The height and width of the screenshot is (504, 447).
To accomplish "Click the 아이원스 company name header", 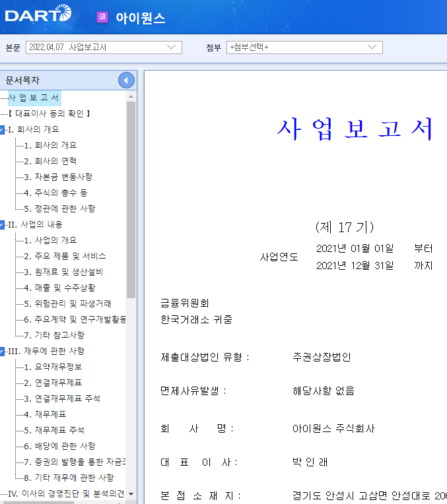I will (141, 18).
